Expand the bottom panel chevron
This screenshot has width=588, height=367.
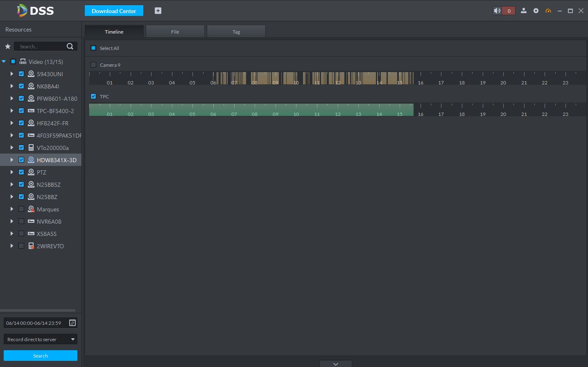tap(336, 364)
